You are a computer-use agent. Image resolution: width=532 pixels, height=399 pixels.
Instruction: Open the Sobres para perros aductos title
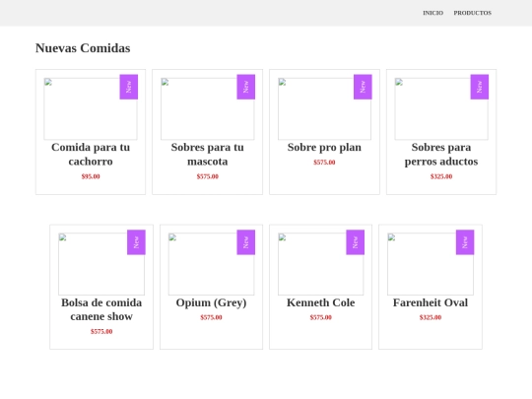coord(441,155)
